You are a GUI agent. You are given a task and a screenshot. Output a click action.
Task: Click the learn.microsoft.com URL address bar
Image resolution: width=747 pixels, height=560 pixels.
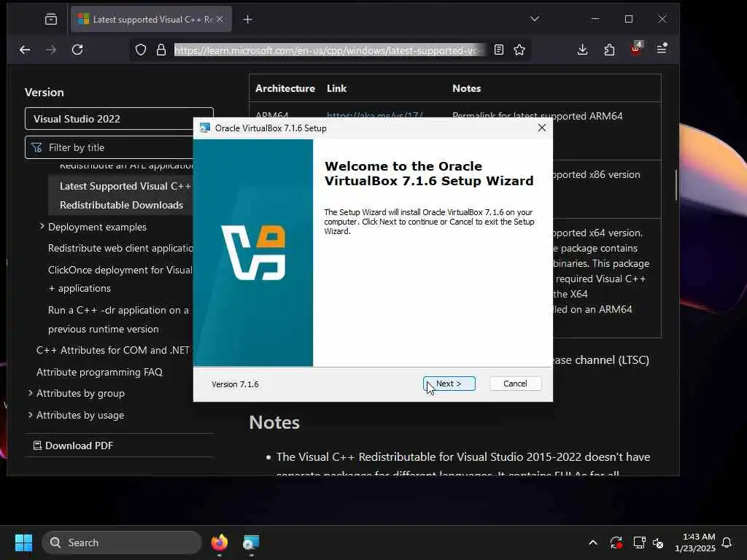(x=329, y=50)
